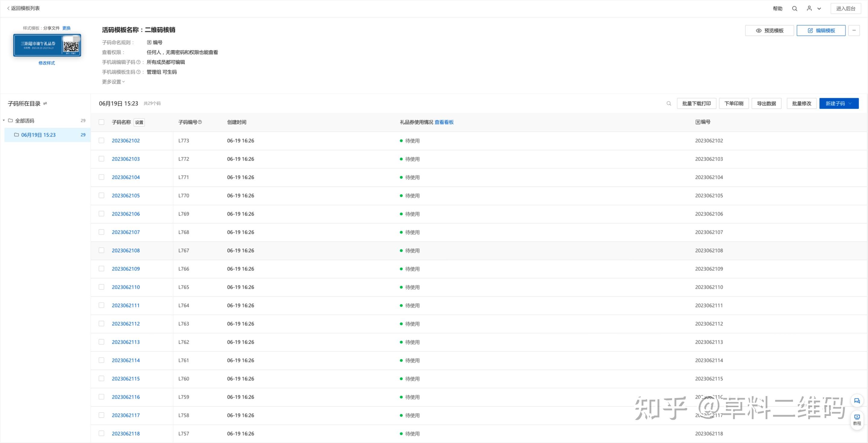Check the select-all header checkbox
Screen dimensions: 868x443
click(102, 122)
